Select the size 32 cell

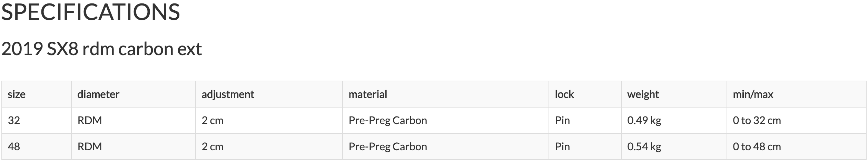pyautogui.click(x=14, y=120)
